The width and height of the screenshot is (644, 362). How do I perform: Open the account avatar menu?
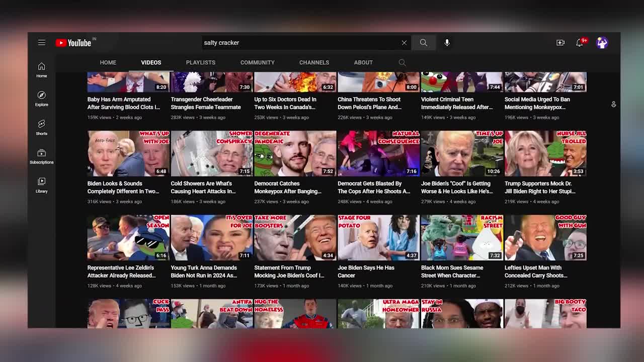pyautogui.click(x=602, y=43)
